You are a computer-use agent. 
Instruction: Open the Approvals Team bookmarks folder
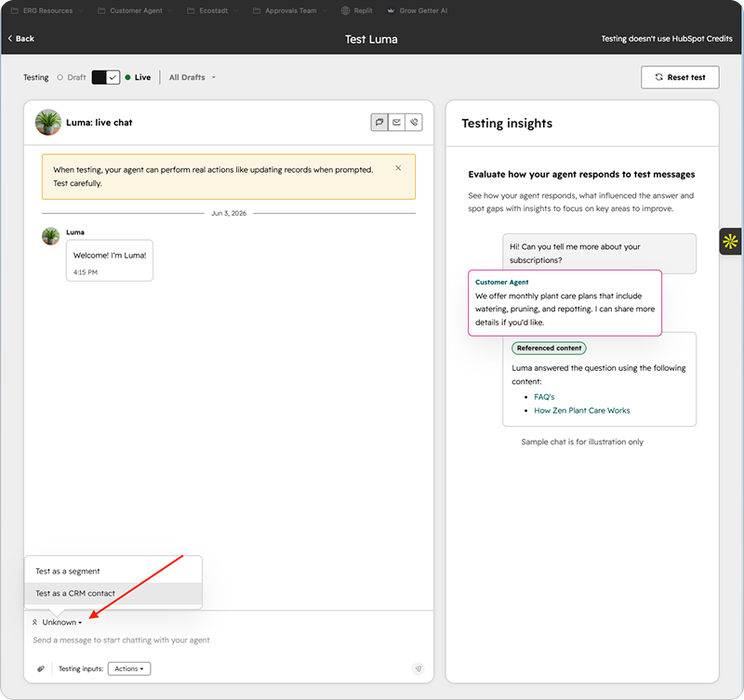tap(289, 10)
